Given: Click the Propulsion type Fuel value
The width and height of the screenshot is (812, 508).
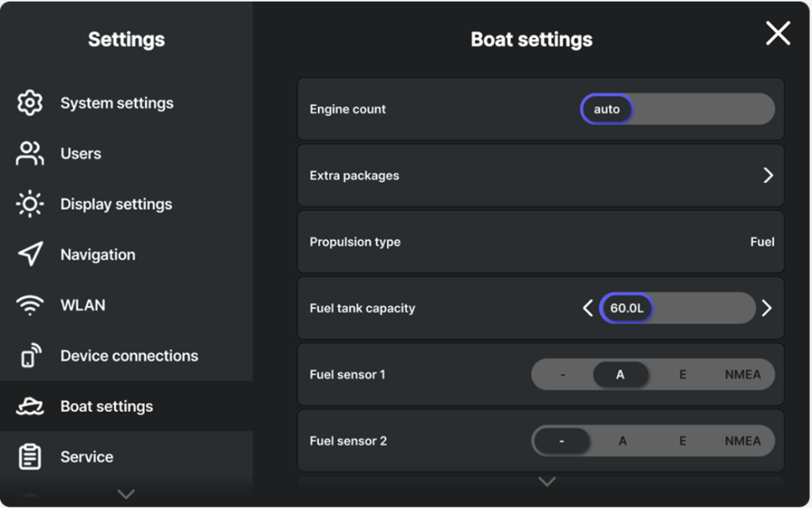Looking at the screenshot, I should tap(762, 242).
